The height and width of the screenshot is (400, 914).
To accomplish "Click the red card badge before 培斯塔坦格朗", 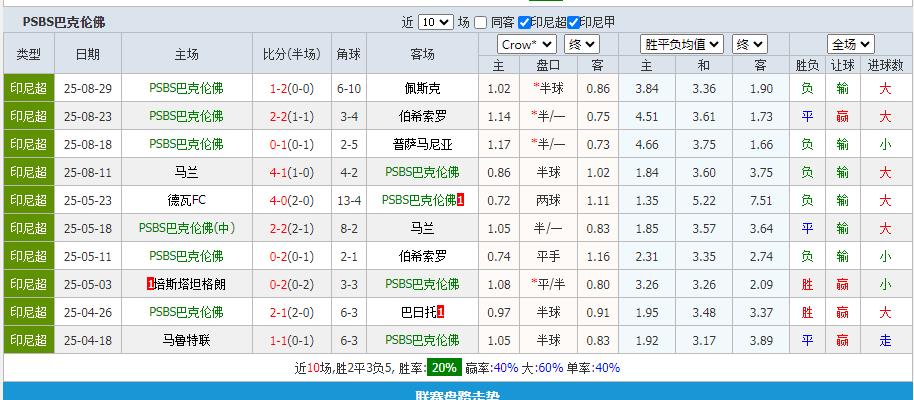I will [150, 284].
